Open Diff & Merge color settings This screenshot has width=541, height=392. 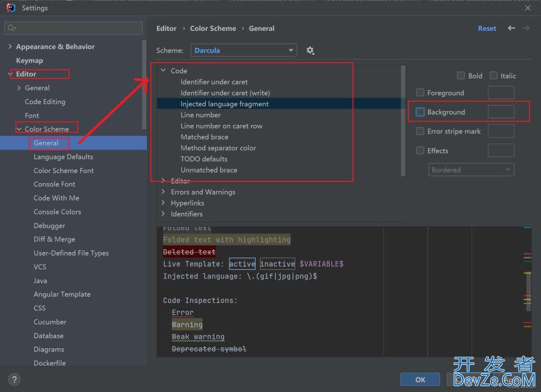pos(54,239)
